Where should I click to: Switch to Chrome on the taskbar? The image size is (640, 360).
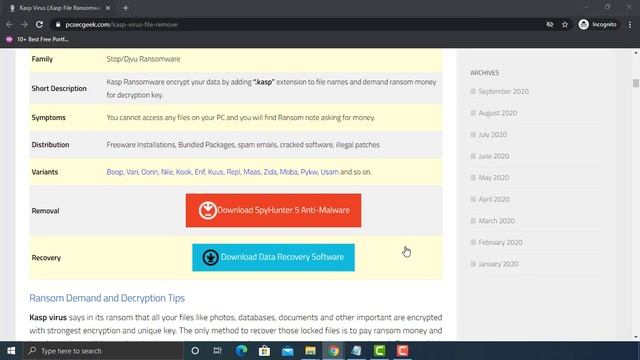click(333, 351)
